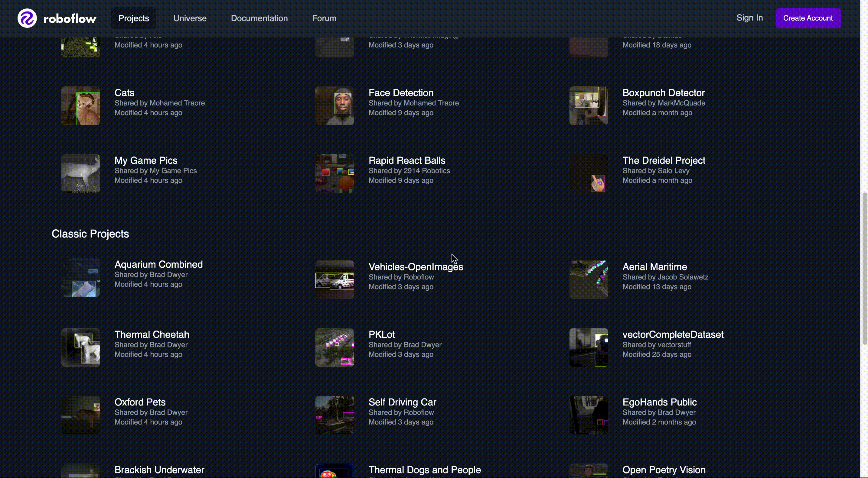The height and width of the screenshot is (478, 868).
Task: Click the Thermal Cheetah thumbnail
Action: click(80, 347)
